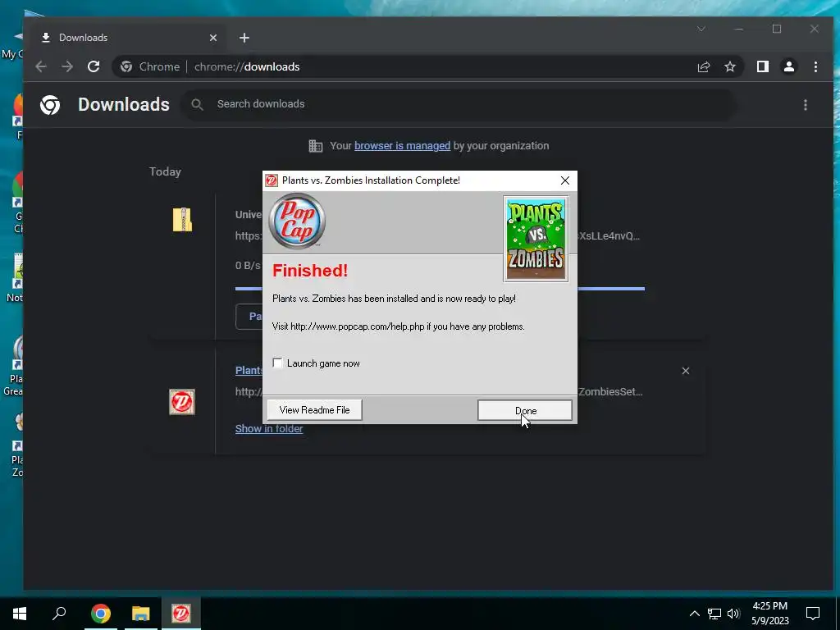Image resolution: width=840 pixels, height=630 pixels.
Task: Remove the Plants download entry from list
Action: tap(685, 371)
